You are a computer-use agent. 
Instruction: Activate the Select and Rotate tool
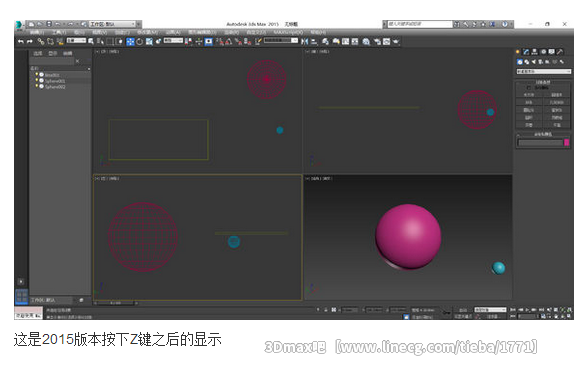pos(139,42)
